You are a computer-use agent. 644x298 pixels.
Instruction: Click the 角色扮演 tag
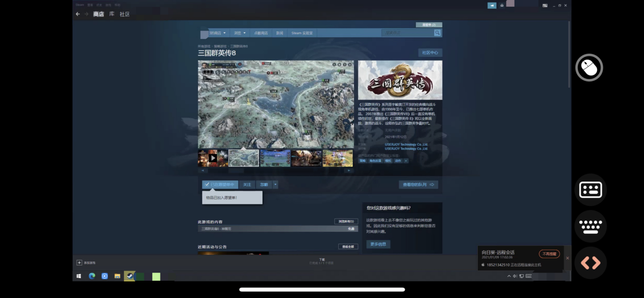375,161
